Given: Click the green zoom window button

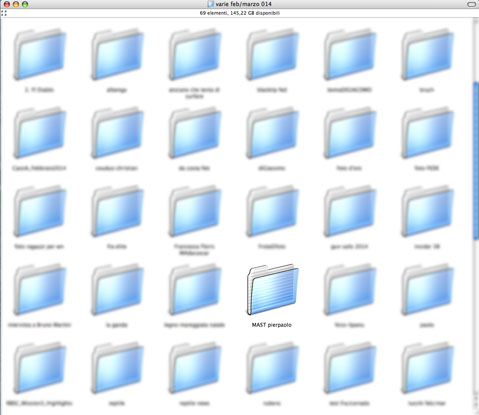Looking at the screenshot, I should (x=25, y=4).
